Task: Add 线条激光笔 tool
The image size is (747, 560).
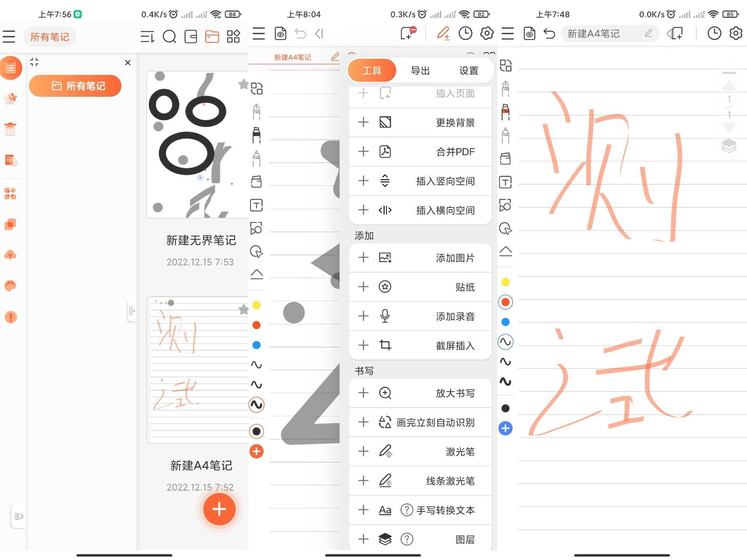Action: 363,481
